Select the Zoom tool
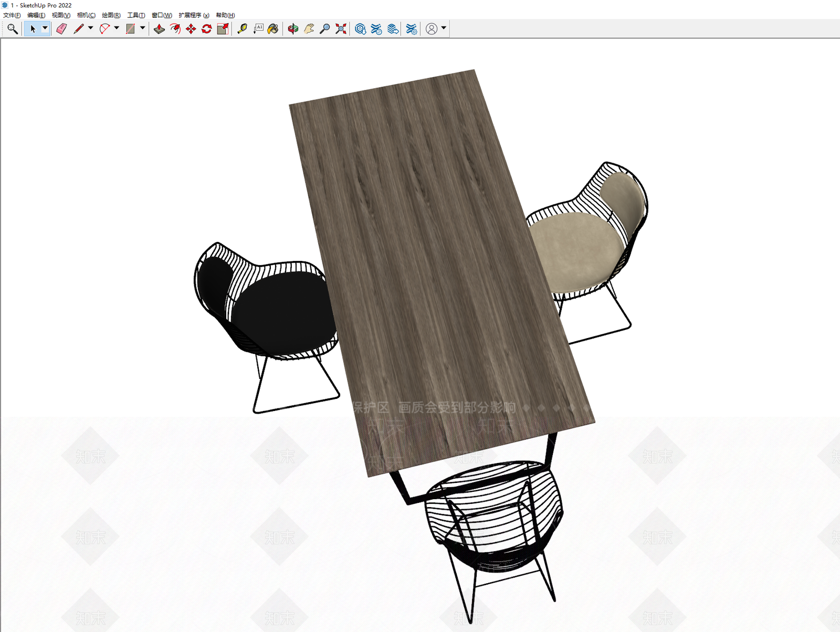 click(x=325, y=29)
